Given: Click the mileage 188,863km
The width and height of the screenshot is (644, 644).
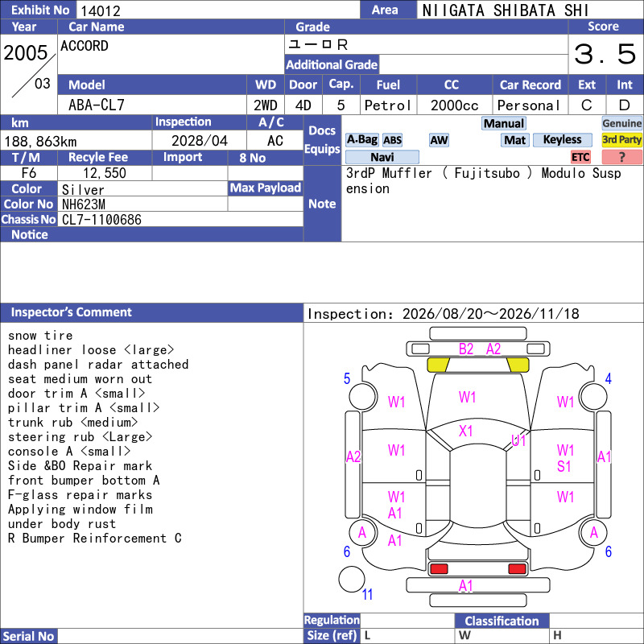Looking at the screenshot, I should click(x=40, y=142).
